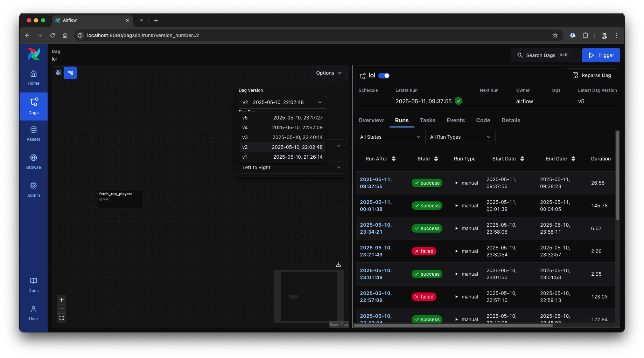
Task: Toggle the Run After sort order
Action: pyautogui.click(x=394, y=159)
